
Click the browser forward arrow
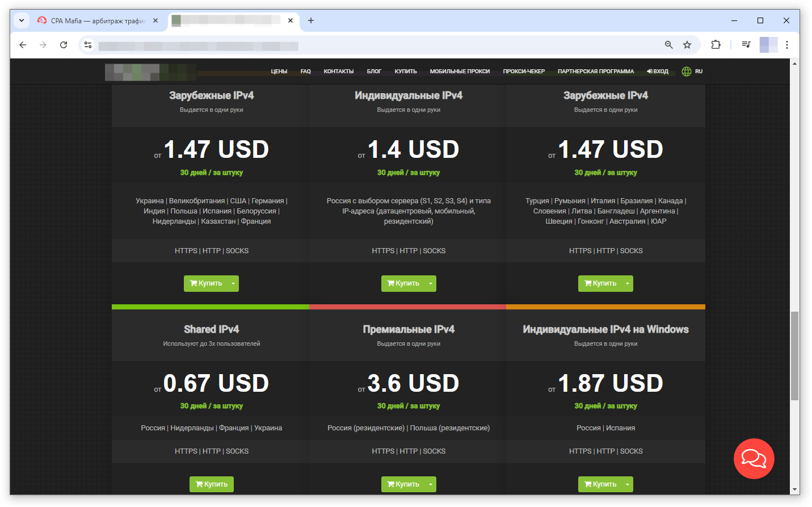click(x=43, y=45)
